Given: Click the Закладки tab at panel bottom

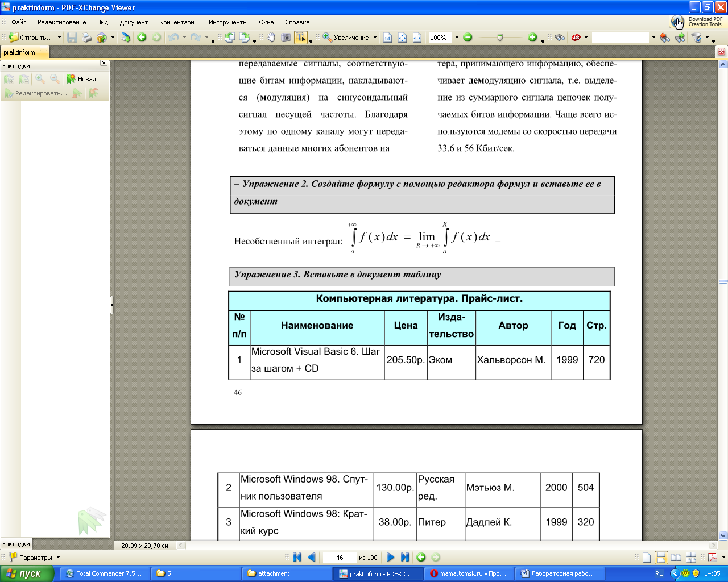Looking at the screenshot, I should tap(16, 544).
